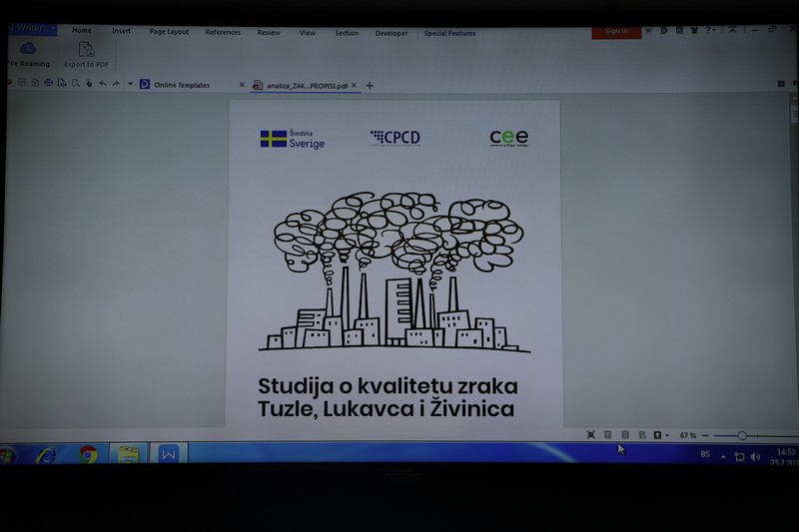The width and height of the screenshot is (799, 532).
Task: Open the shopping cart icon
Action: click(x=648, y=31)
